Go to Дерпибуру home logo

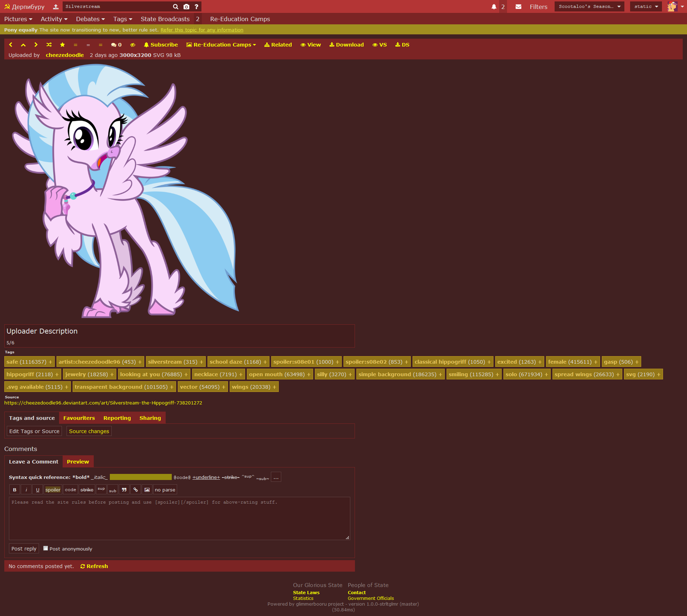click(x=24, y=6)
